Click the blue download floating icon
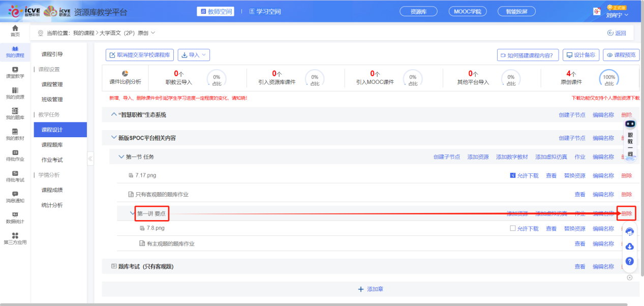Image resolution: width=644 pixels, height=306 pixels. [629, 247]
